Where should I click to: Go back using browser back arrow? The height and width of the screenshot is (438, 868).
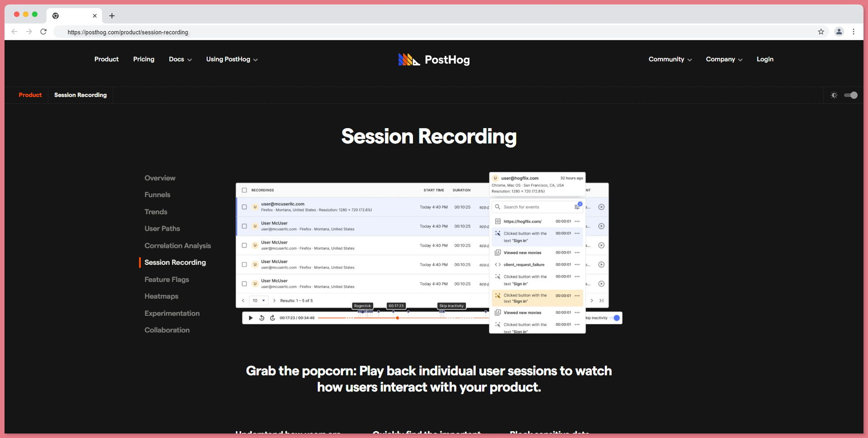(14, 32)
